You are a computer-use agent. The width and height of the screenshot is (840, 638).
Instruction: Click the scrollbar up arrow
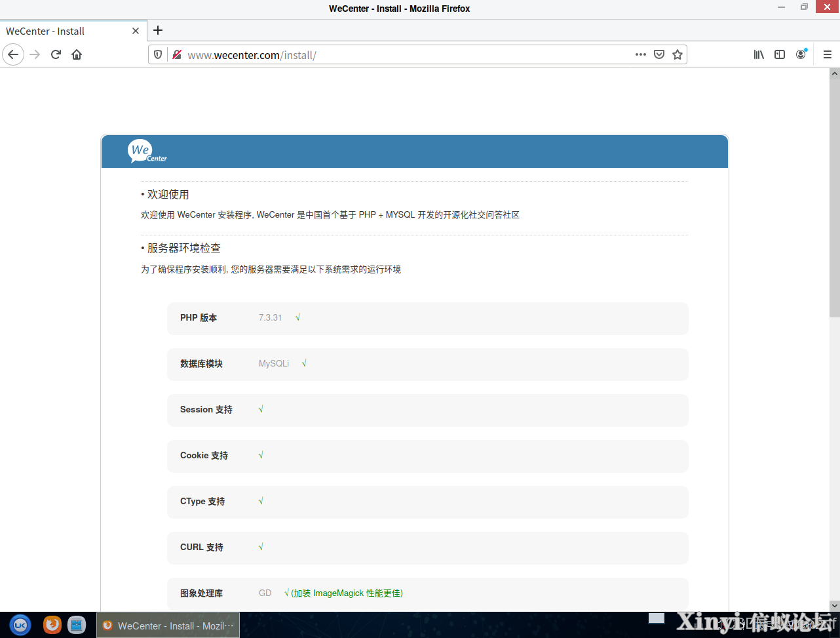(835, 73)
